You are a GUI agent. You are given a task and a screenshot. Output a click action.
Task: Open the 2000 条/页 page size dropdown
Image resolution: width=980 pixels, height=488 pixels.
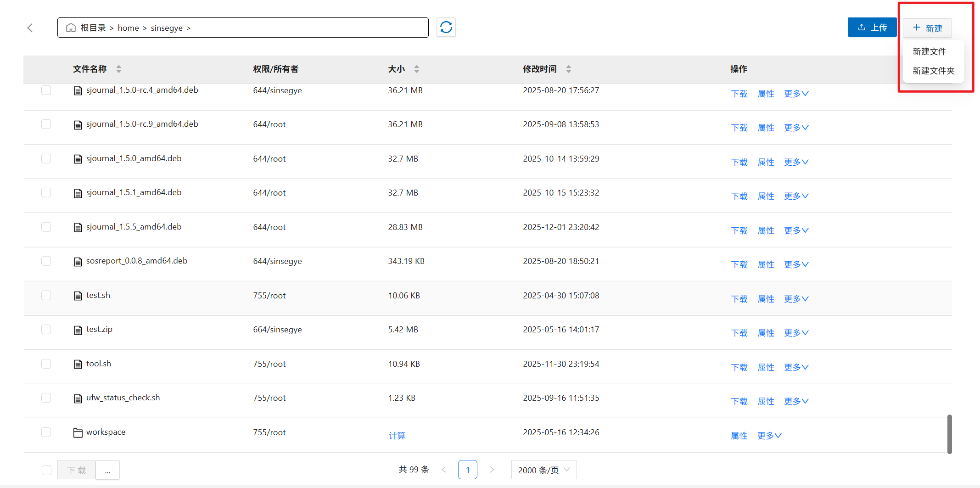coord(543,470)
